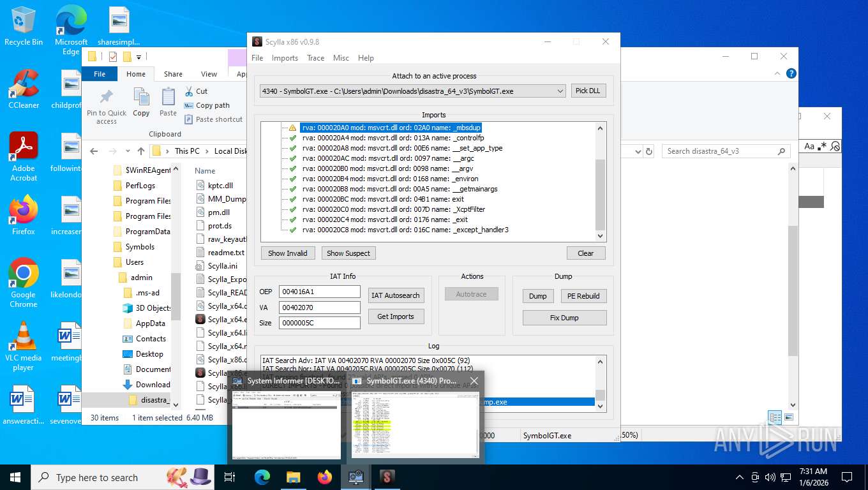Click the System Informer taskbar icon
868x490 pixels.
[355, 477]
